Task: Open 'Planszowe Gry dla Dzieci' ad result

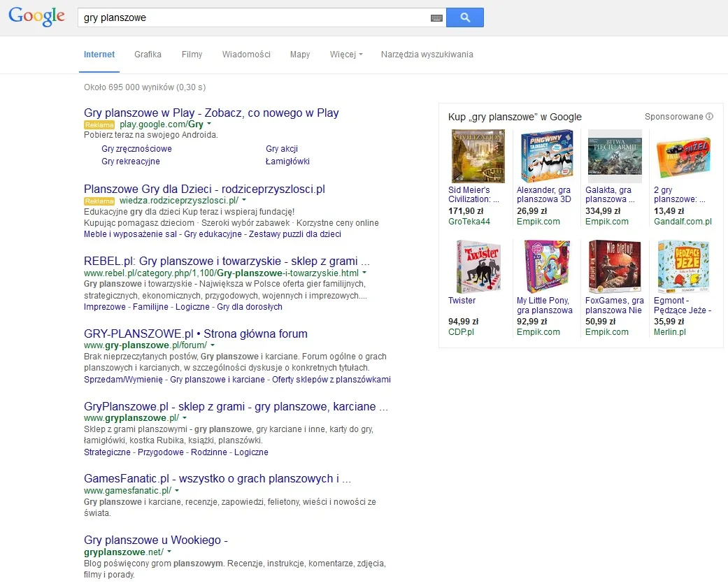Action: 204,189
